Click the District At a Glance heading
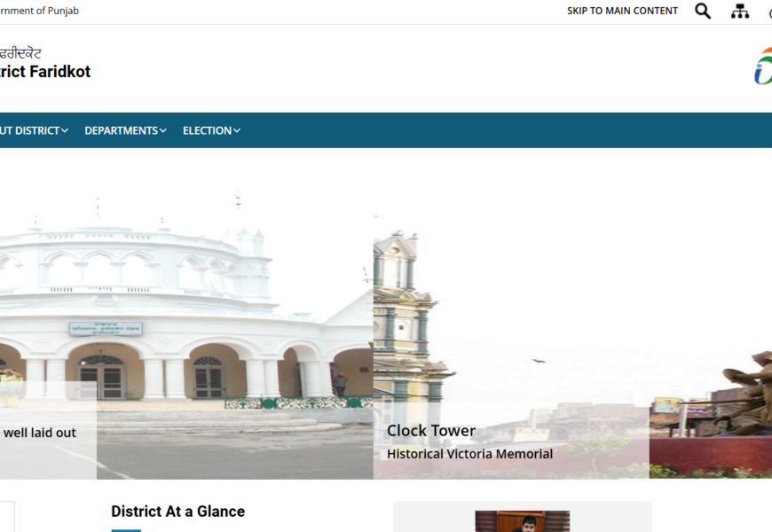This screenshot has height=532, width=772. (177, 512)
